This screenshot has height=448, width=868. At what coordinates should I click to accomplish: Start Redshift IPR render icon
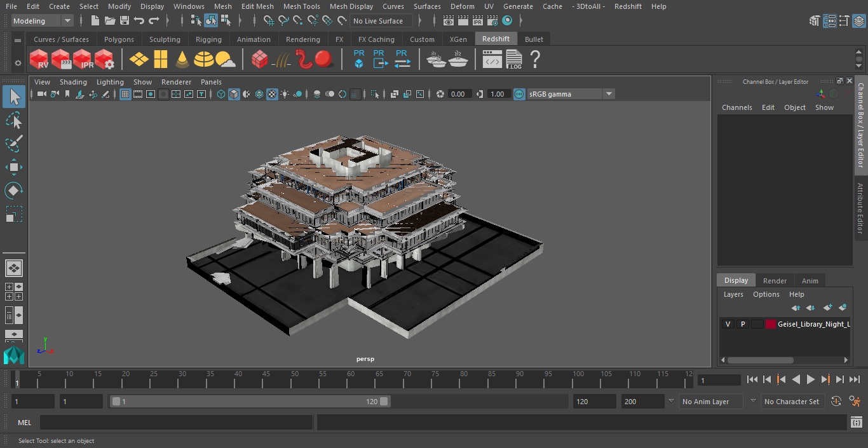pos(83,60)
